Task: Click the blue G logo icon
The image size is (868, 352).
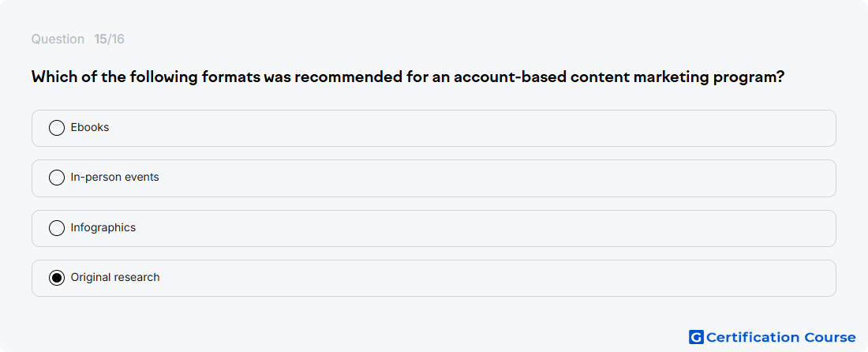Action: (696, 337)
